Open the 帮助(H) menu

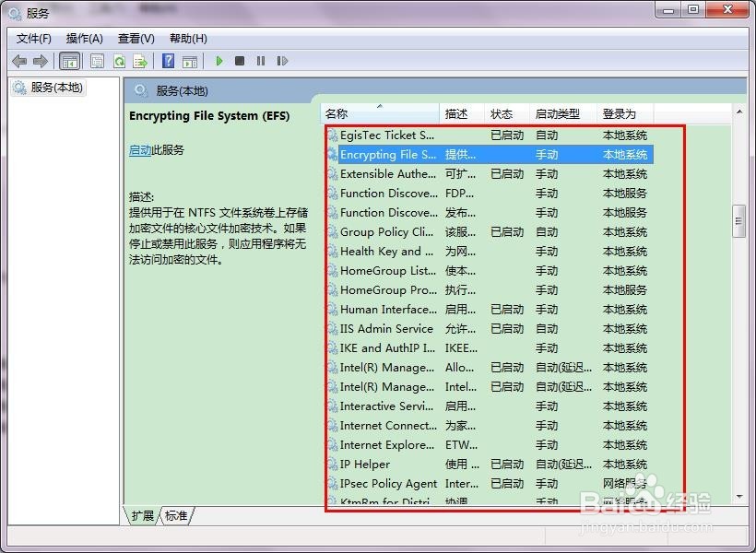(188, 39)
